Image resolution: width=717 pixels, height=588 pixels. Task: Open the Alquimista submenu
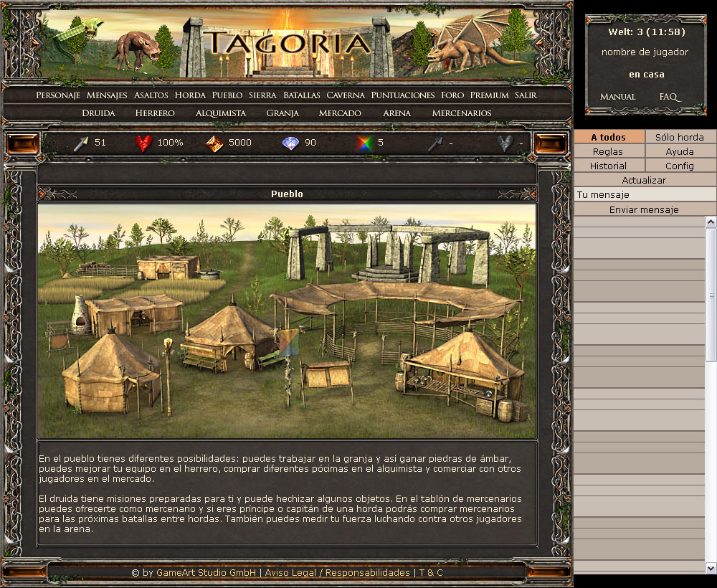pos(220,113)
